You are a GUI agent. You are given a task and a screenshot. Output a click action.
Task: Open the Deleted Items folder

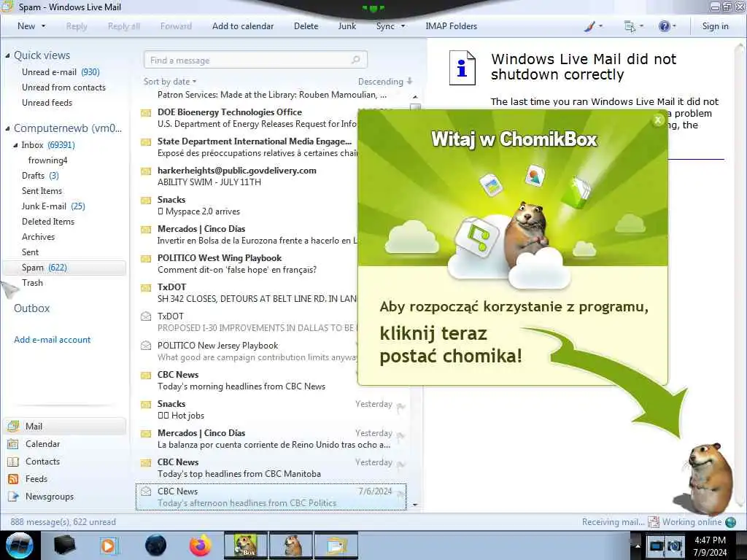(48, 221)
